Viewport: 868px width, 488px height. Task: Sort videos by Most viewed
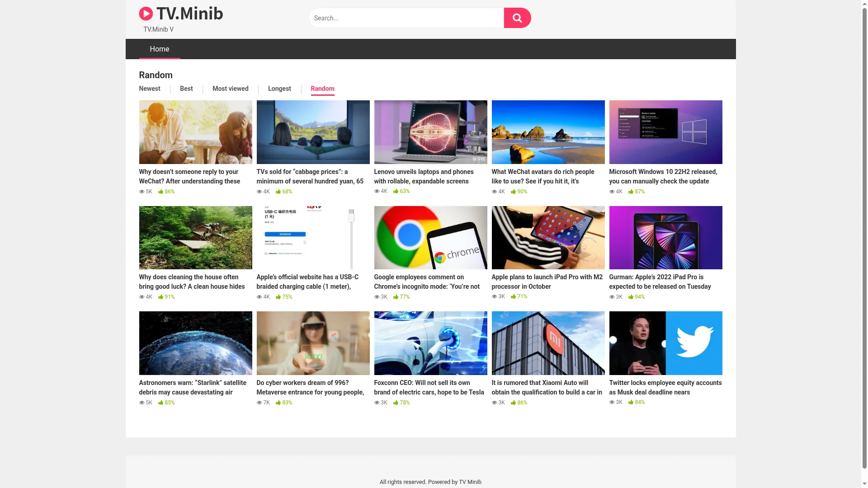point(231,89)
